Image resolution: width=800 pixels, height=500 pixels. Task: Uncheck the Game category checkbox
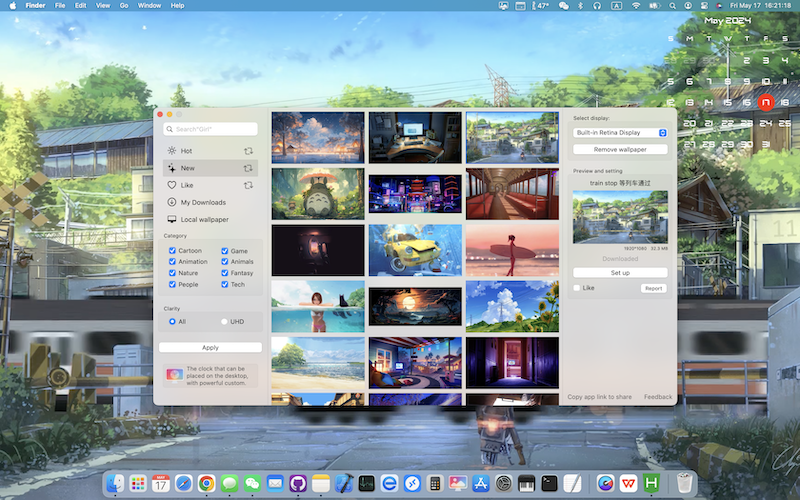click(224, 251)
